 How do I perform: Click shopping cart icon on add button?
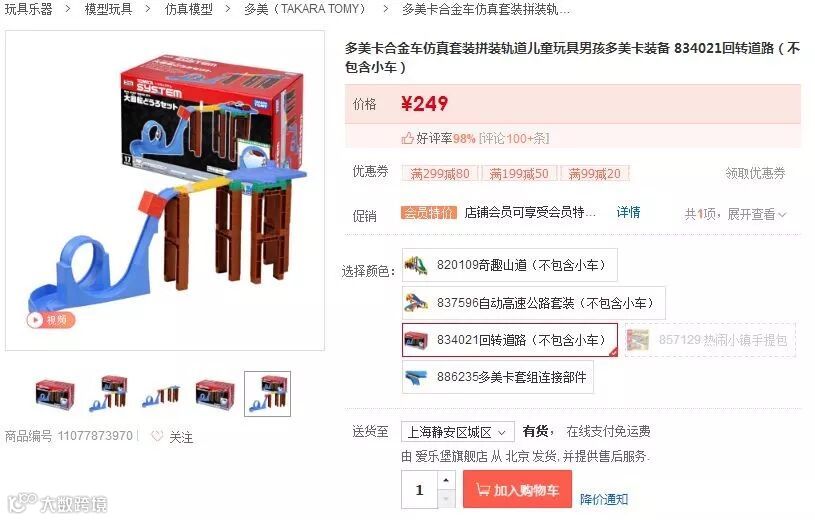tap(483, 489)
